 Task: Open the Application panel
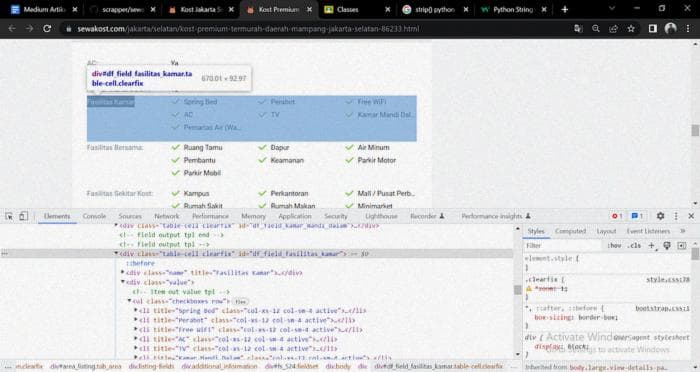[x=295, y=216]
